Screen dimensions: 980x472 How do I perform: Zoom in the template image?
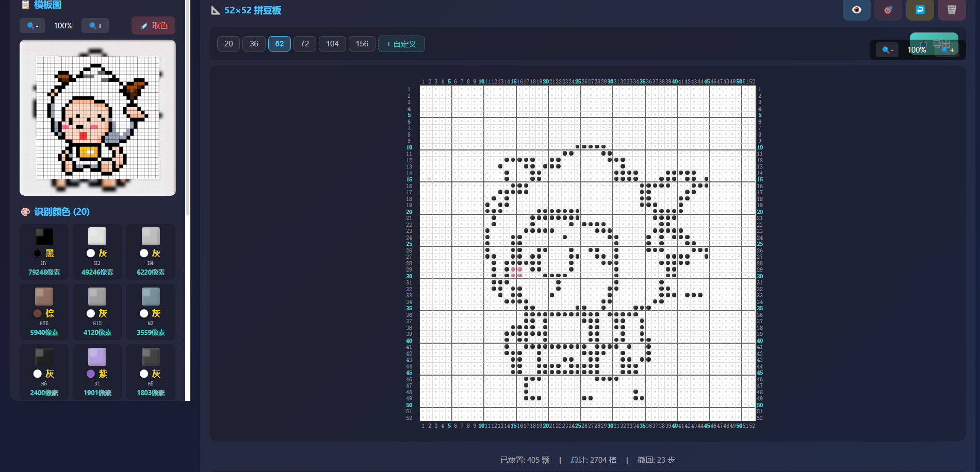[95, 26]
